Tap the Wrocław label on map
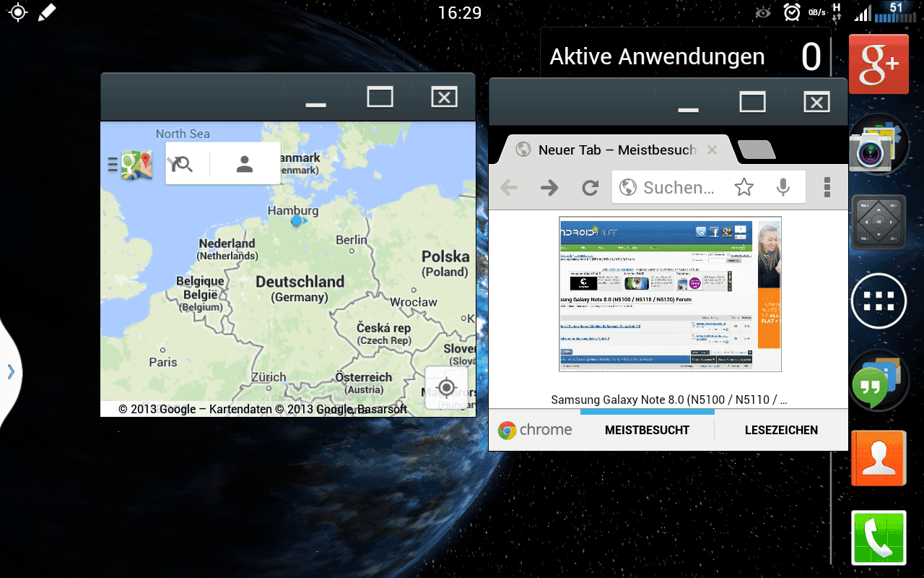924x578 pixels. pos(414,302)
